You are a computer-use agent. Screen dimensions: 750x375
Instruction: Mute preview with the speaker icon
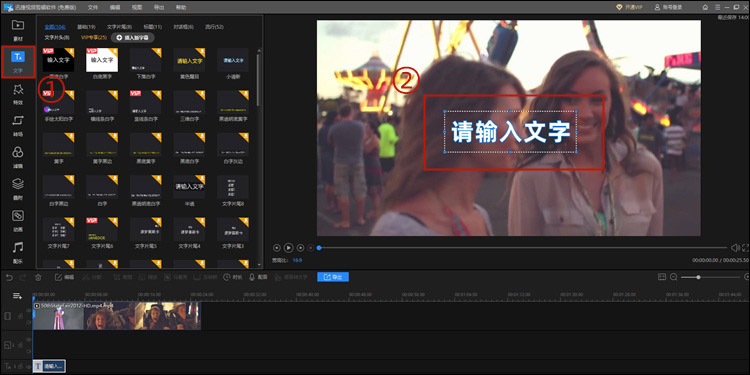tap(735, 247)
